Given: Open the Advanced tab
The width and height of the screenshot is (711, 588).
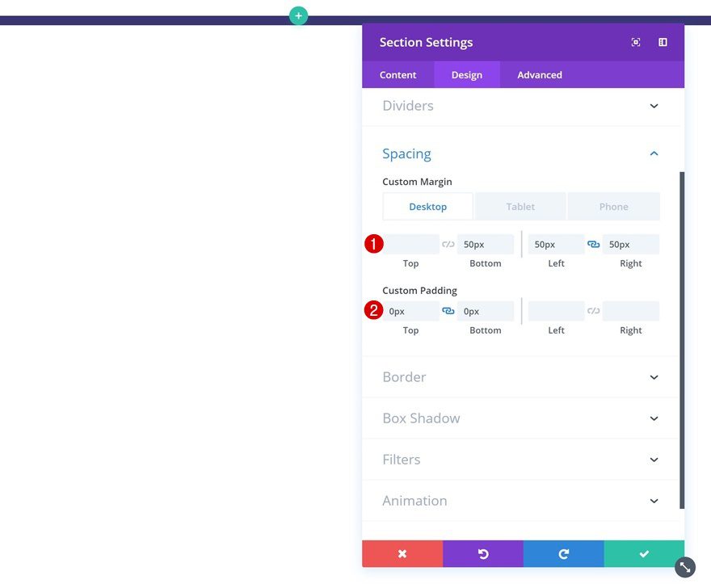Looking at the screenshot, I should (x=538, y=74).
